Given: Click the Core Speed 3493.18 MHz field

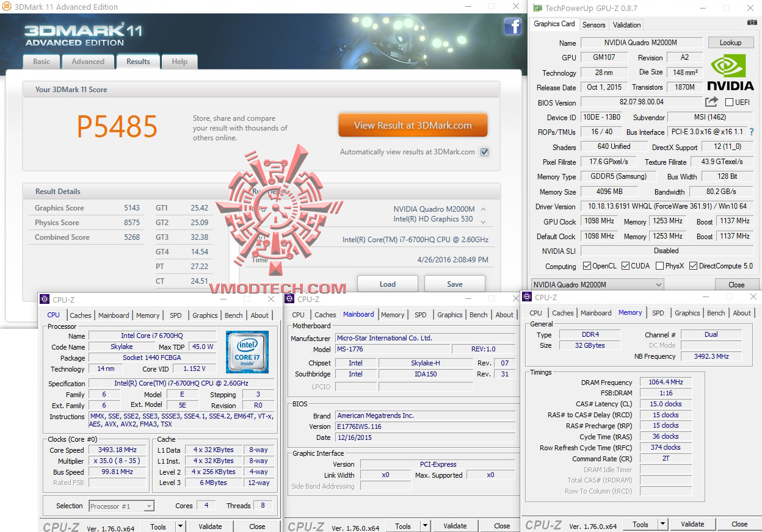Looking at the screenshot, I should [118, 450].
